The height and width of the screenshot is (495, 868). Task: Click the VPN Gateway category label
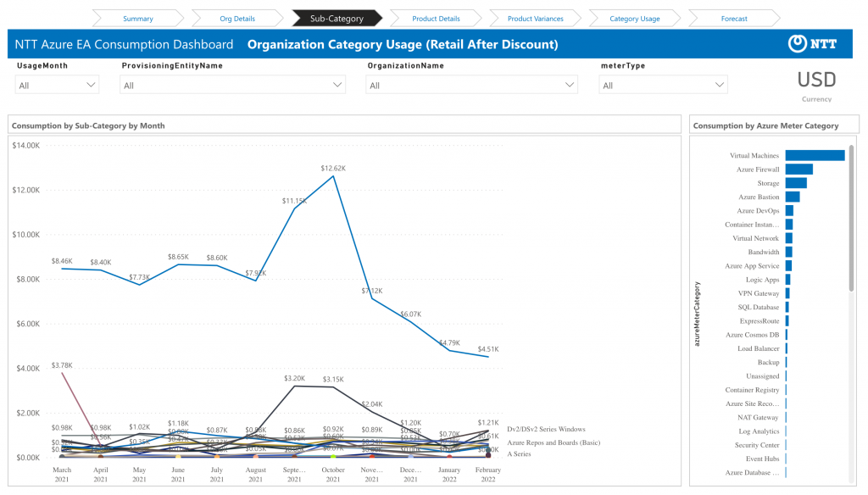coord(759,293)
